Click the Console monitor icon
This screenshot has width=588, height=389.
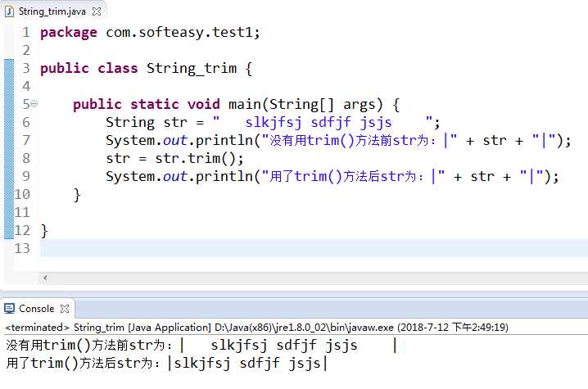coord(9,309)
